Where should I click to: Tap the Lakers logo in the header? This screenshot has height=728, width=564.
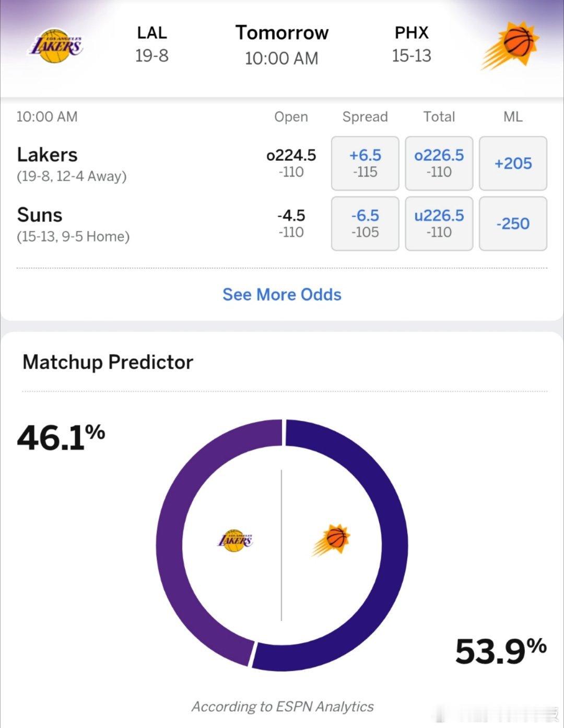(x=55, y=46)
